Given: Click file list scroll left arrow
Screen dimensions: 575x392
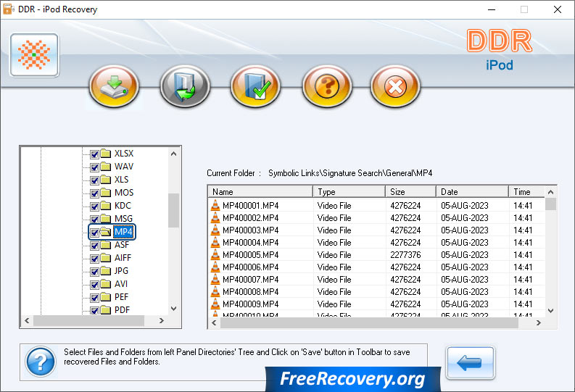Looking at the screenshot, I should (x=214, y=322).
